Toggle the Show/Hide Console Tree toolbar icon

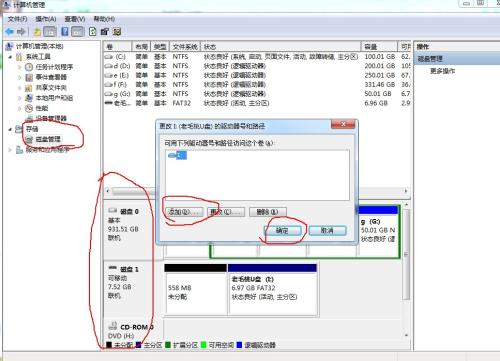point(50,32)
